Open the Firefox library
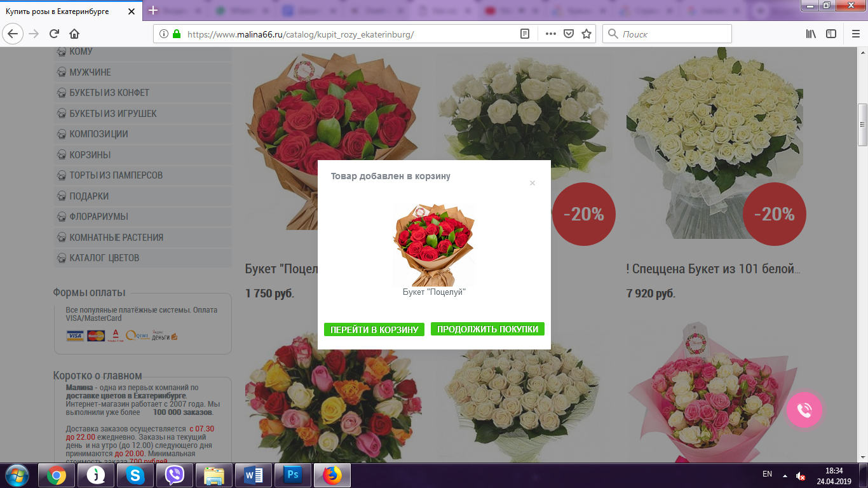Image resolution: width=868 pixels, height=488 pixels. pyautogui.click(x=811, y=34)
